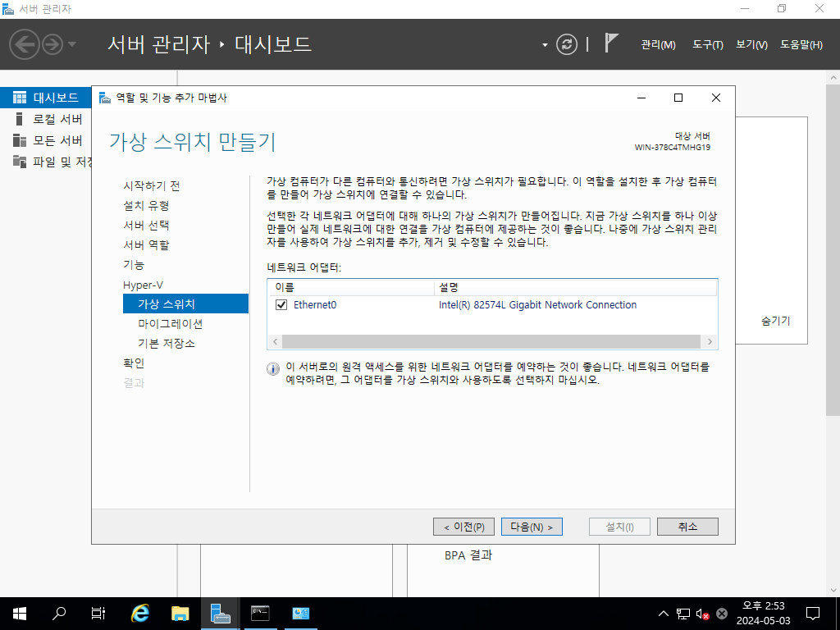The image size is (840, 630).
Task: Go to wizard step 기능
Action: [x=134, y=265]
